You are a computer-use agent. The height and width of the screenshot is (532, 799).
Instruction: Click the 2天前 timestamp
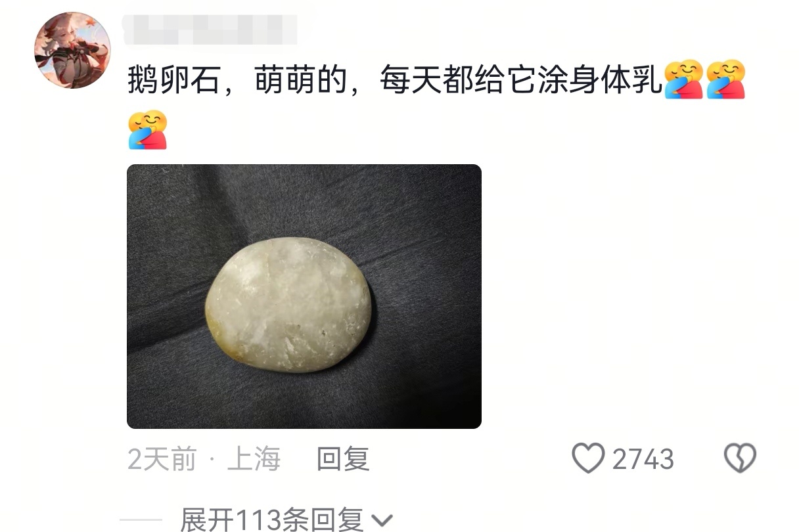pos(162,458)
